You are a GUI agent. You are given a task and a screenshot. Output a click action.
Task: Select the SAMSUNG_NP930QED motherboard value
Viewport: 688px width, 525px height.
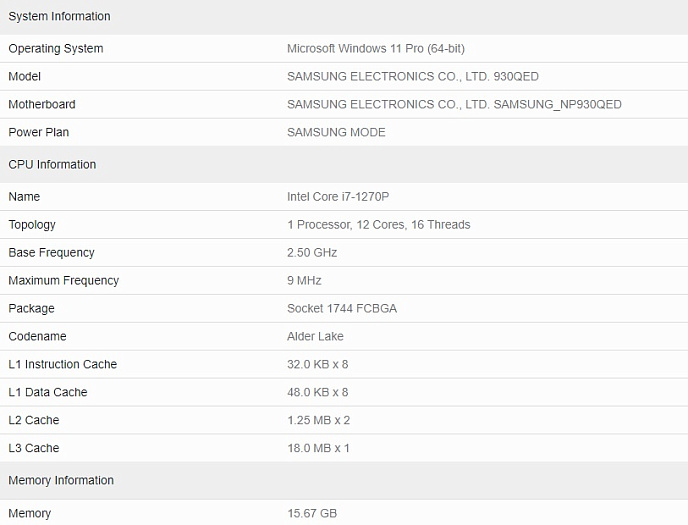click(454, 104)
